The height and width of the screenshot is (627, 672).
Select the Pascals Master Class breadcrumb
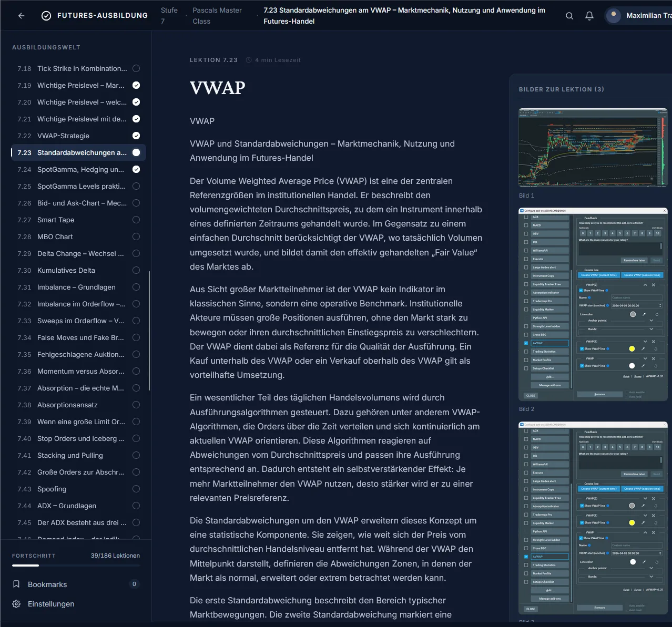click(x=217, y=16)
